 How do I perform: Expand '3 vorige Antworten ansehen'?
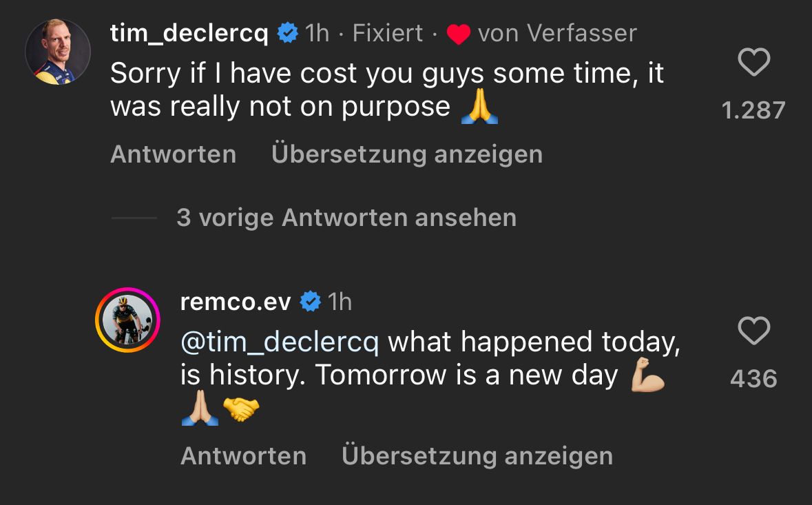346,218
